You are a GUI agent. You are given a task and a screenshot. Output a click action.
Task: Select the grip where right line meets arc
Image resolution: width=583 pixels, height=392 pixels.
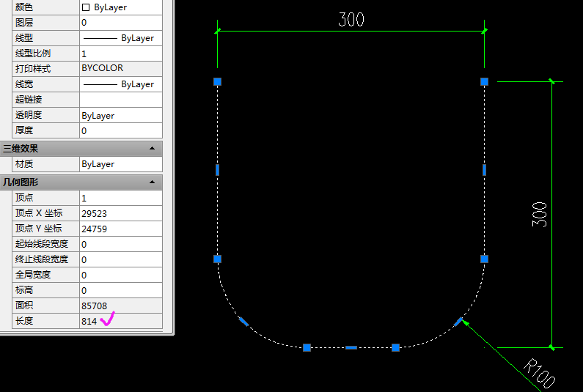484,259
